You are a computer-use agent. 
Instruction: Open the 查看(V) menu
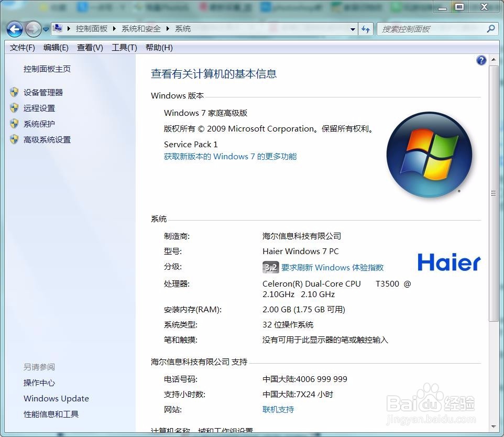point(89,47)
